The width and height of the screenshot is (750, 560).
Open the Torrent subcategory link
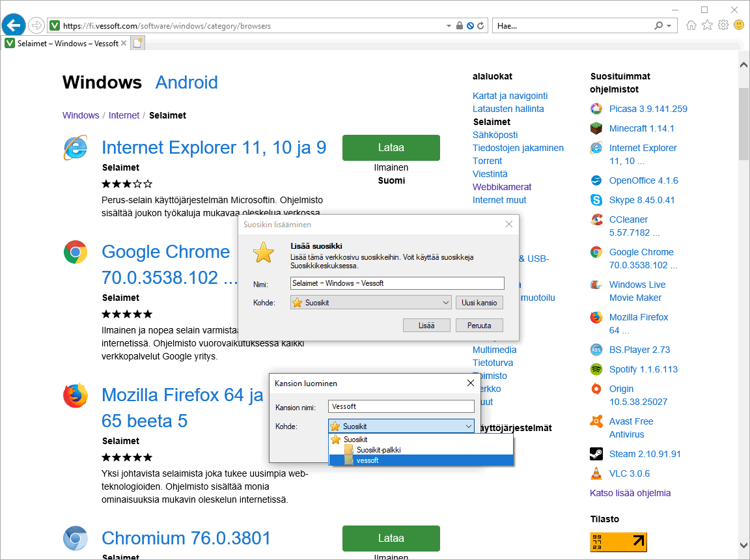[488, 161]
